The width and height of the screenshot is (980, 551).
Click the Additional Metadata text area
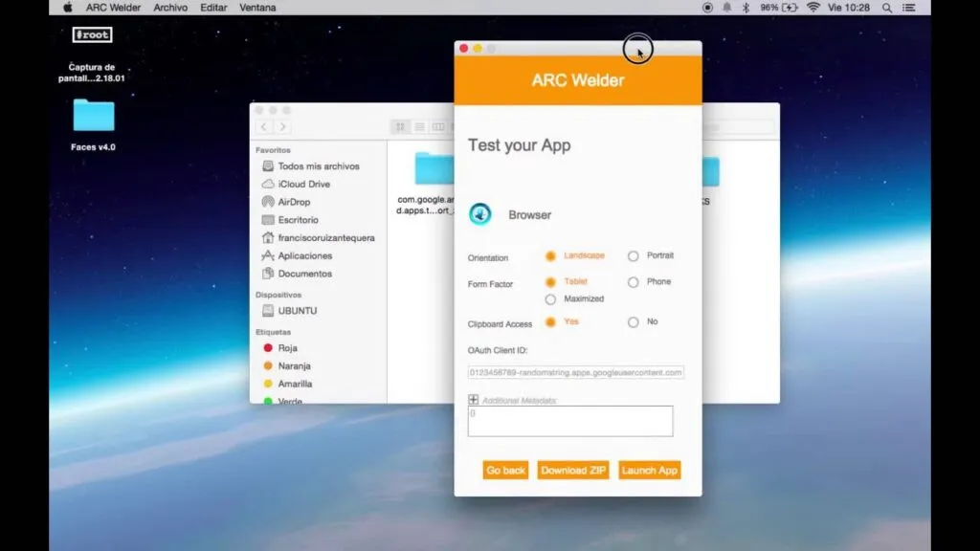pyautogui.click(x=570, y=421)
